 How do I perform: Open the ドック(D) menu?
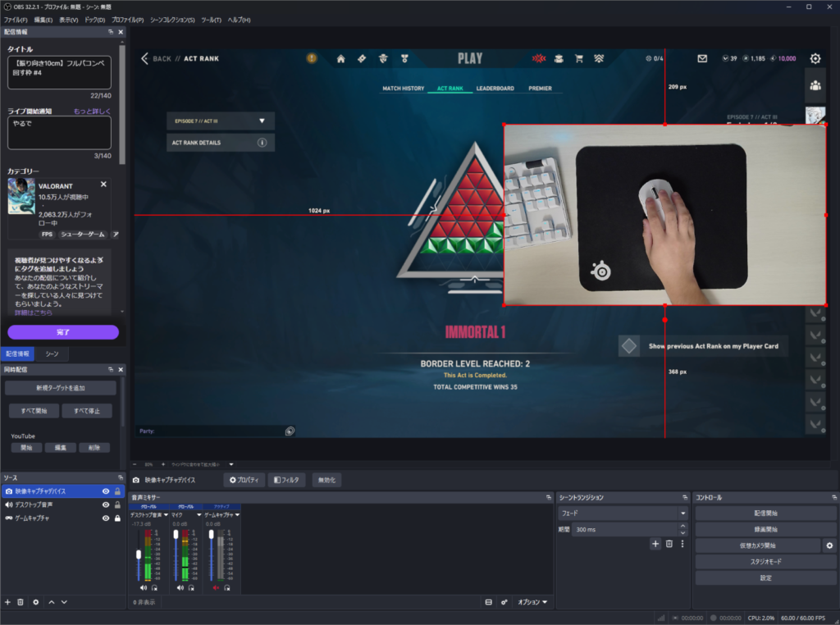tap(95, 20)
